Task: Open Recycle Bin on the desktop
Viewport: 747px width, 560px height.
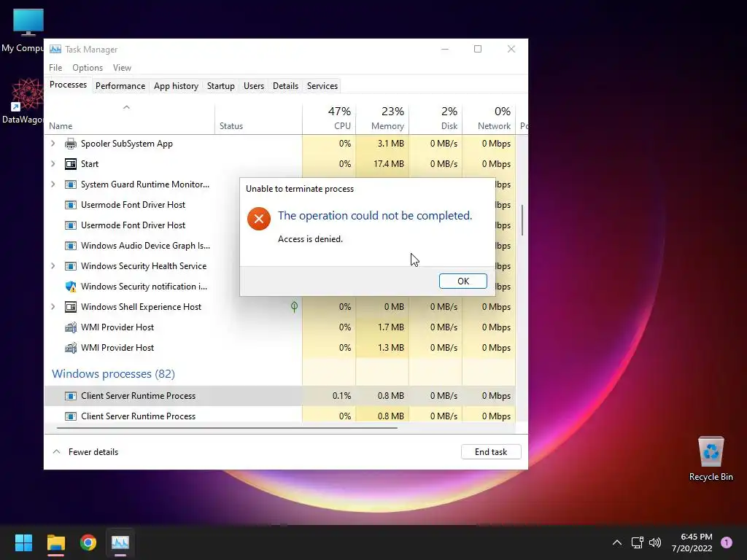Action: click(x=711, y=459)
